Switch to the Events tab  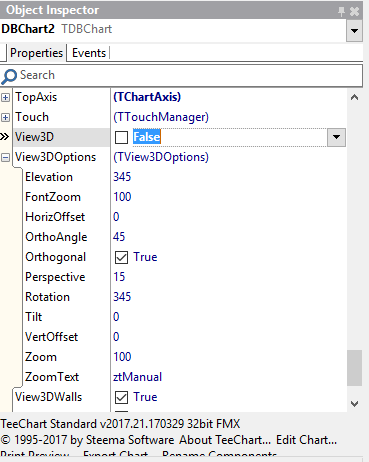[x=89, y=53]
